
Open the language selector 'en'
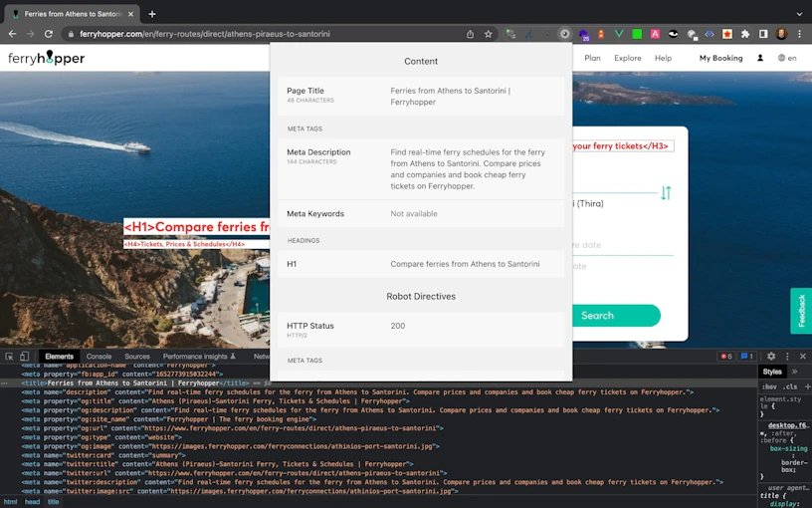pos(787,58)
